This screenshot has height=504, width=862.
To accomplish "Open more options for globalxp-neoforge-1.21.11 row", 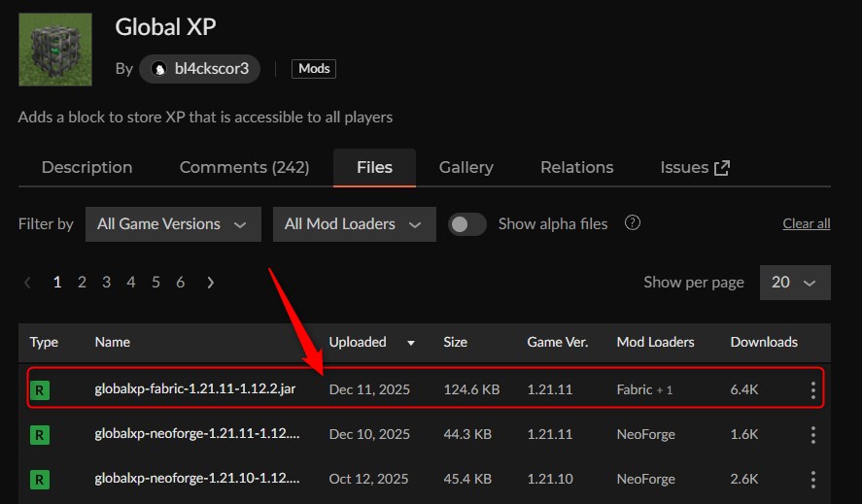I will 813,435.
